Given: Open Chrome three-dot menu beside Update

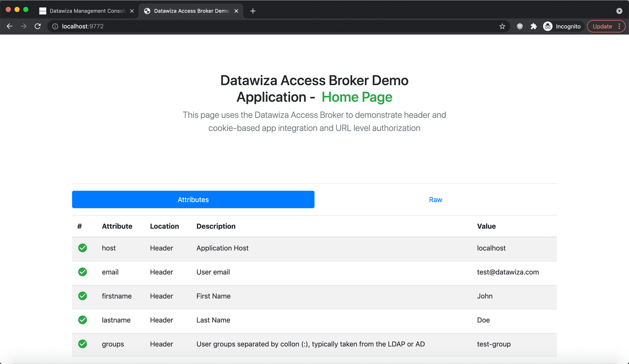Looking at the screenshot, I should click(x=619, y=26).
